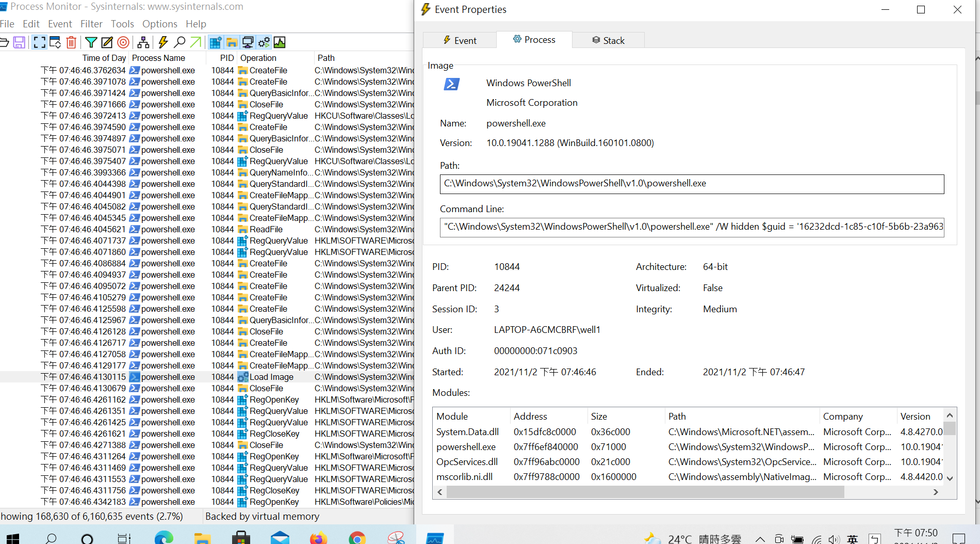Image resolution: width=980 pixels, height=544 pixels.
Task: Sort modules by the Address column header
Action: pyautogui.click(x=530, y=416)
